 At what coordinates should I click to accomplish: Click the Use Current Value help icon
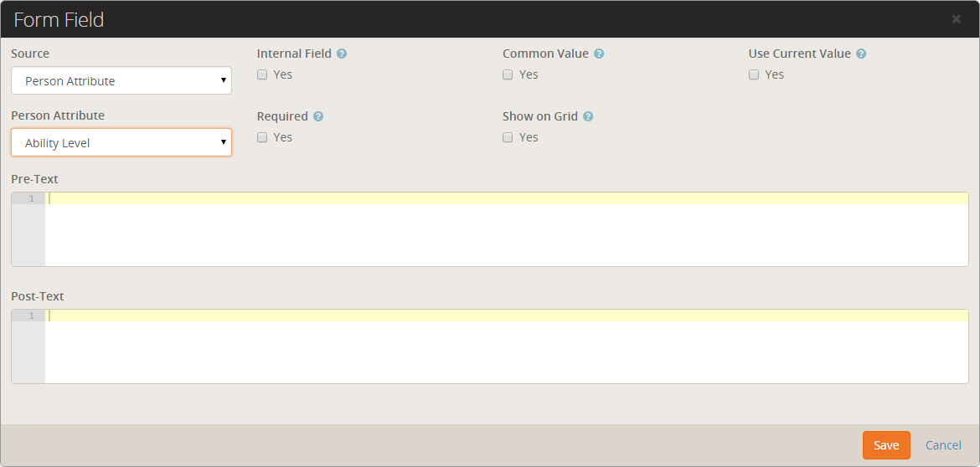click(861, 54)
